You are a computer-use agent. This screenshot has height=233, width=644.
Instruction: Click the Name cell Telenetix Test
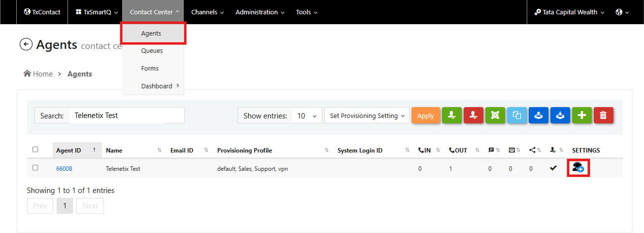(123, 168)
